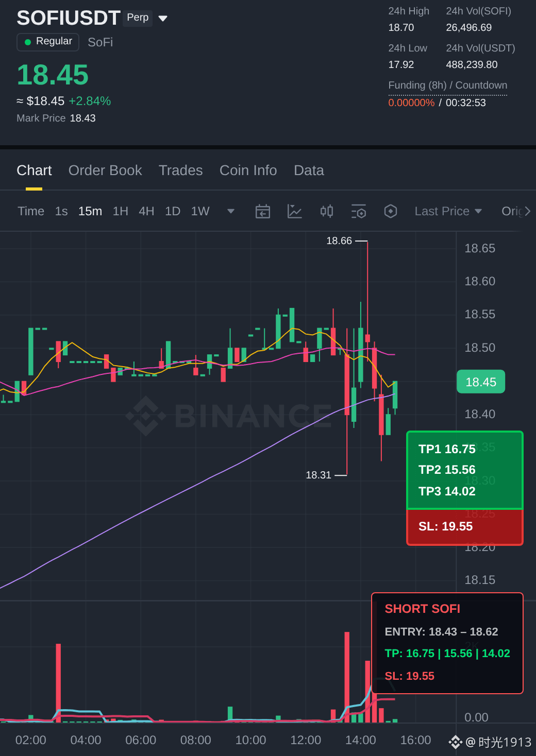The image size is (536, 756).
Task: Tap the 24h Low value 17.92
Action: (401, 64)
